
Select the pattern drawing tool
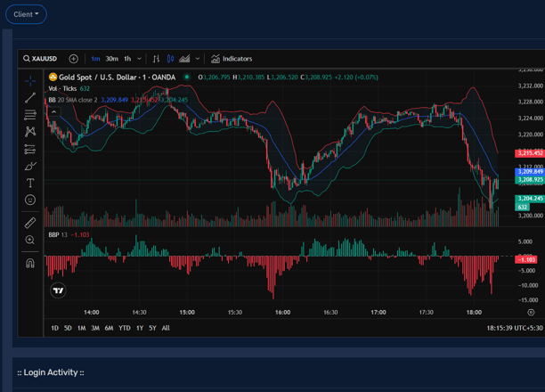point(30,132)
